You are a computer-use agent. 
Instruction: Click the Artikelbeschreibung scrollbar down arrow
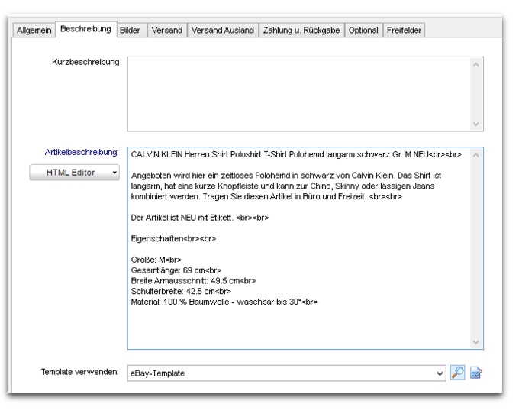(x=476, y=342)
